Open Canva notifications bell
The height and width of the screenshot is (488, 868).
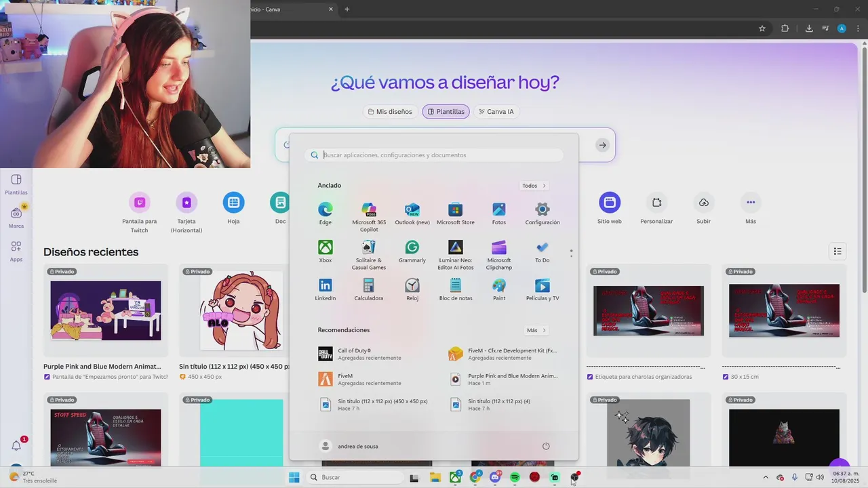(16, 445)
